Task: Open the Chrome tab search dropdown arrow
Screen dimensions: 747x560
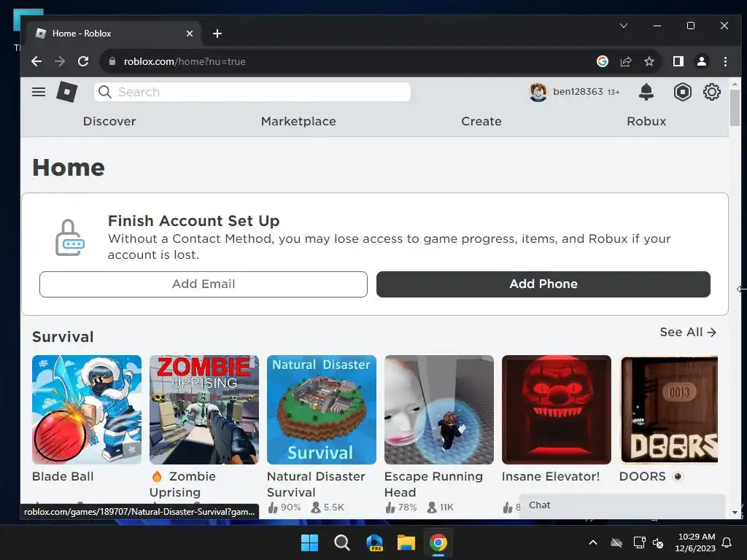Action: [x=624, y=26]
